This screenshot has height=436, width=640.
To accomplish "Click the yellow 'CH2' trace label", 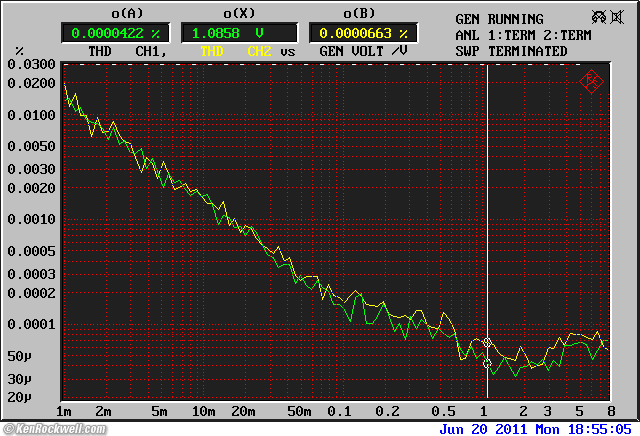I will (x=260, y=51).
